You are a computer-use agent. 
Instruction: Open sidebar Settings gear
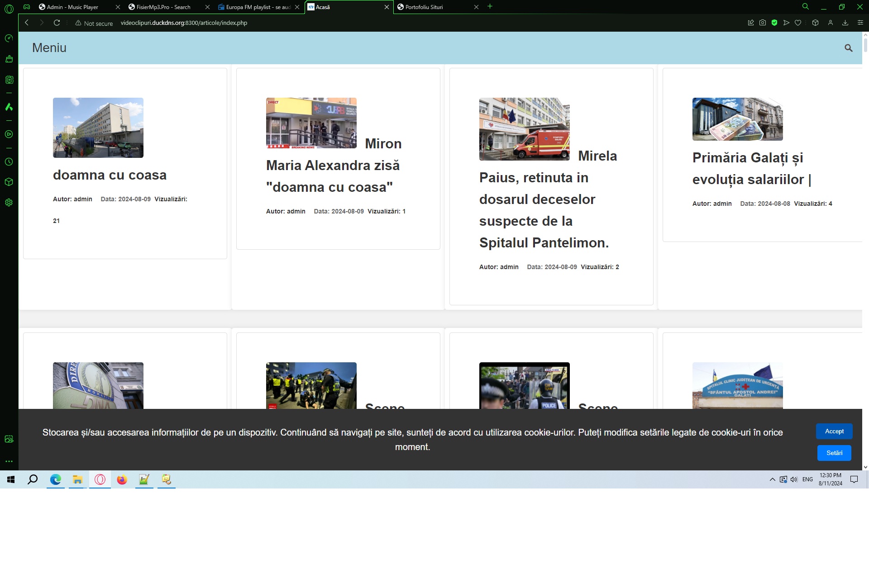[9, 202]
